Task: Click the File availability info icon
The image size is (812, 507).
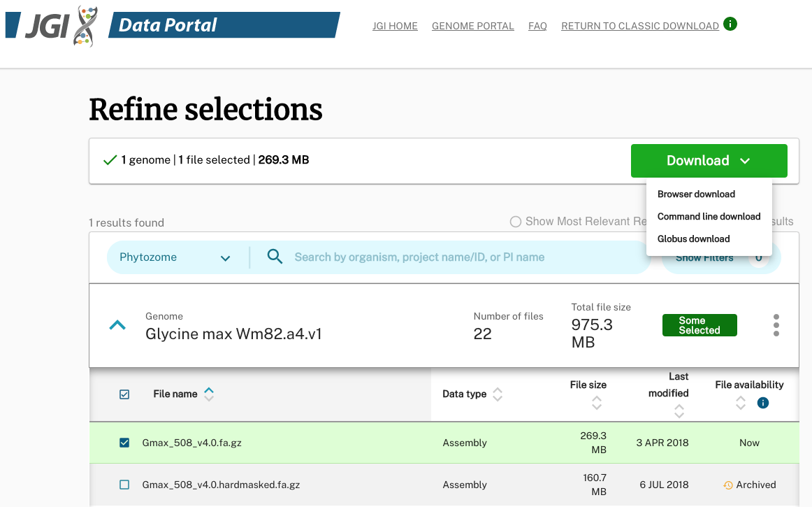Action: pos(763,403)
